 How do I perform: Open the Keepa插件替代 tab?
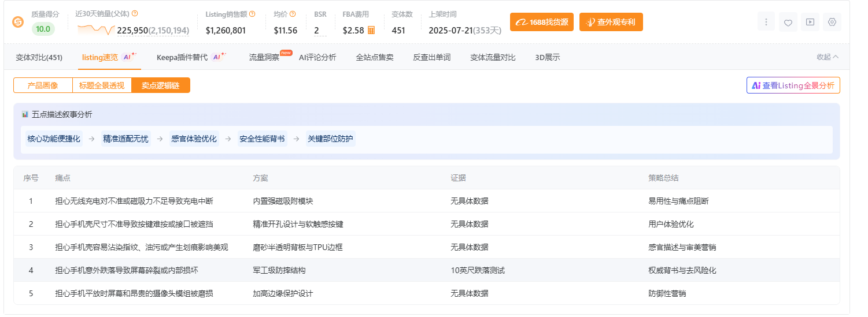coord(191,57)
